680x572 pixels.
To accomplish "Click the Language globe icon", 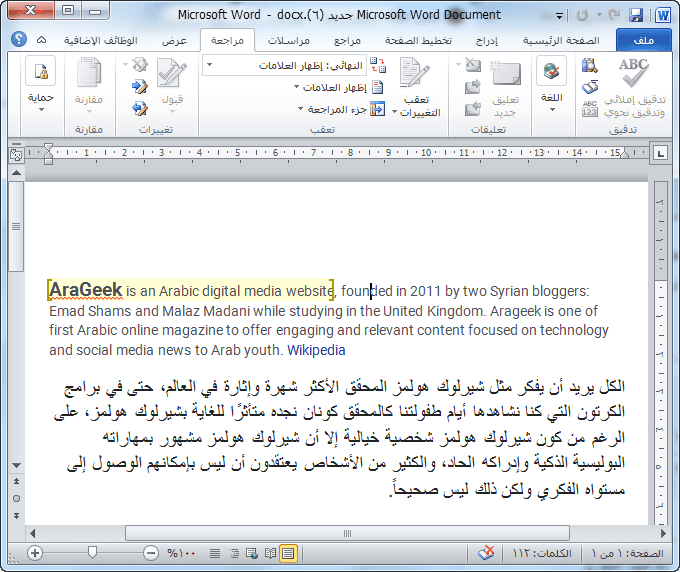I will tap(550, 82).
